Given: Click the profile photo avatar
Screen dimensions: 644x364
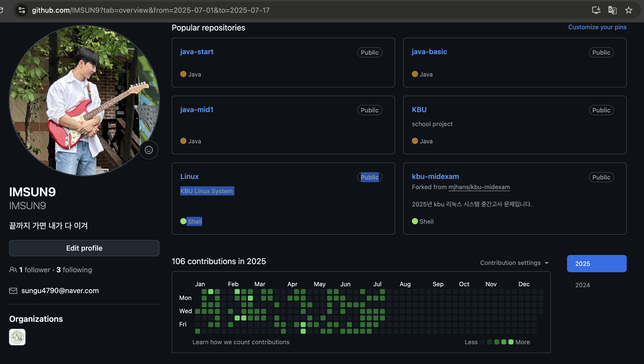Looking at the screenshot, I should [84, 100].
